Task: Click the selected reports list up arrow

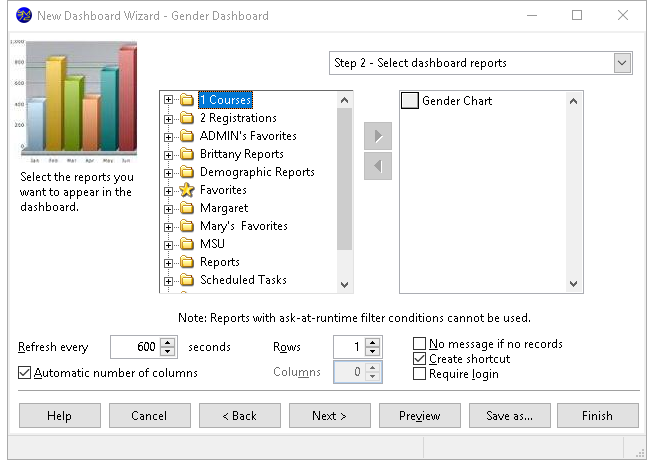Action: click(x=574, y=101)
